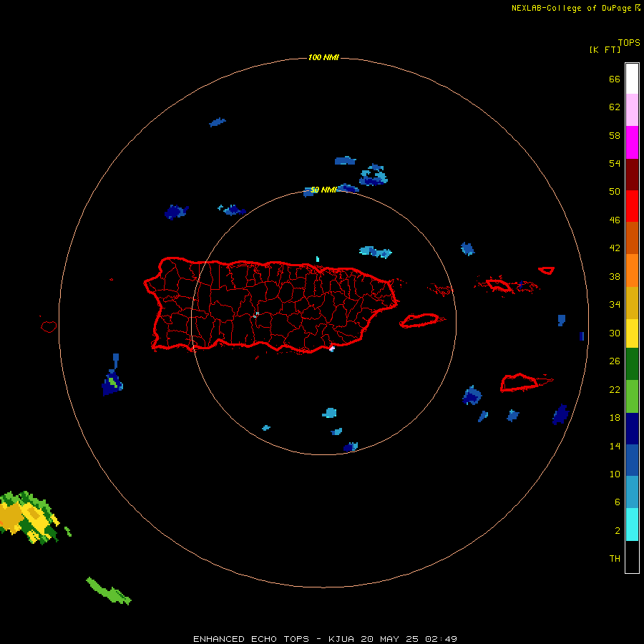This screenshot has width=644, height=644.
Task: Pick the magenta swatch in the legend
Action: coord(632,142)
